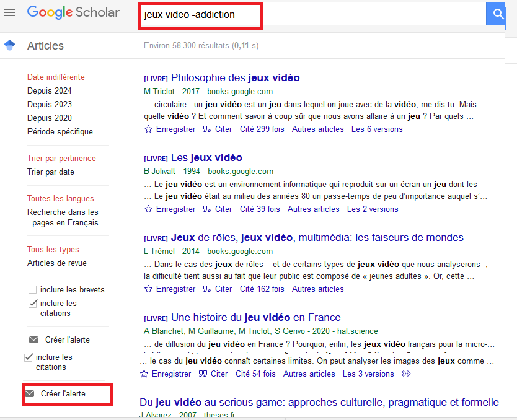The image size is (517, 420).
Task: Open Cité 162 fois citations link
Action: point(262,289)
